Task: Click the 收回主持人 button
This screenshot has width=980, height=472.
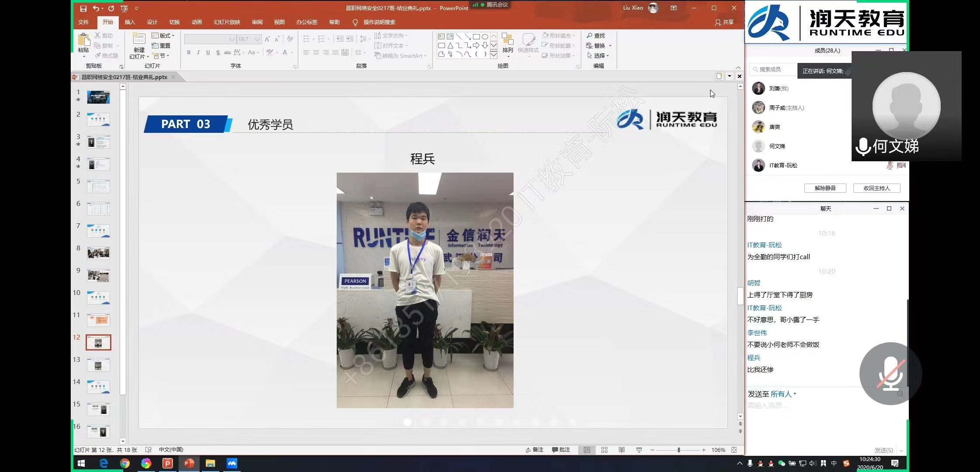Action: pyautogui.click(x=876, y=188)
